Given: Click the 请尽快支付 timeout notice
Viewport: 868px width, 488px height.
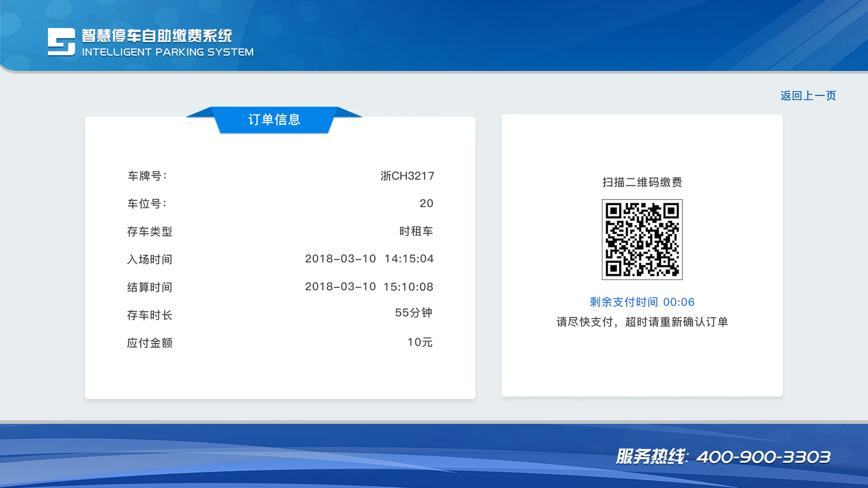Looking at the screenshot, I should 642,322.
